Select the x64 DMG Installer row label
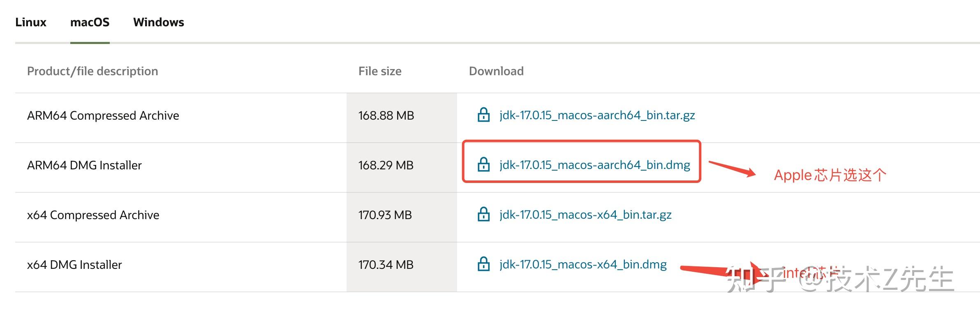The width and height of the screenshot is (980, 319). [x=74, y=265]
